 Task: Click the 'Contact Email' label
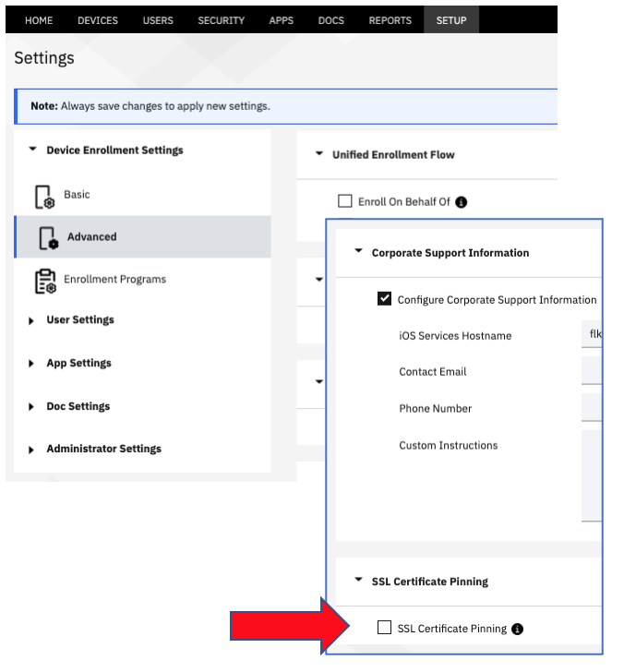[x=432, y=372]
